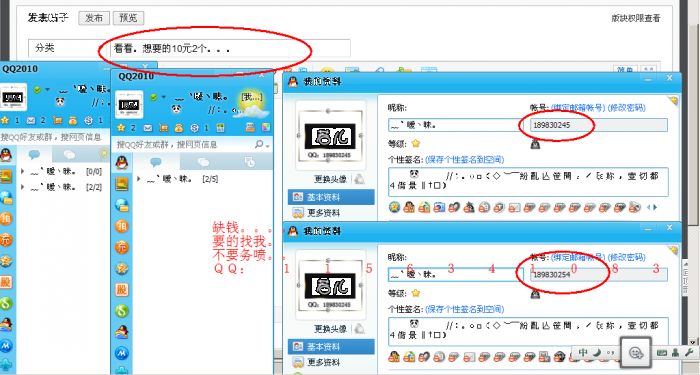Open mail envelope icon in back QQ window
This screenshot has width=700, height=375.
(x=31, y=120)
